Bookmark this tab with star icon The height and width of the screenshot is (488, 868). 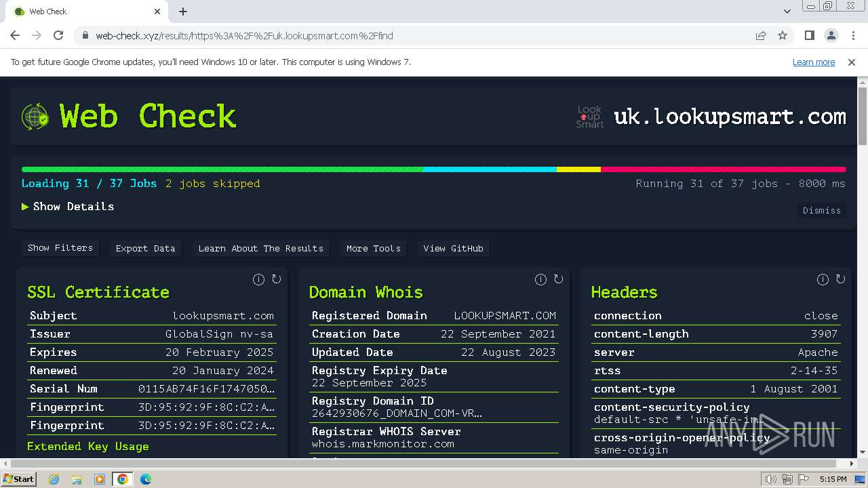[x=783, y=35]
